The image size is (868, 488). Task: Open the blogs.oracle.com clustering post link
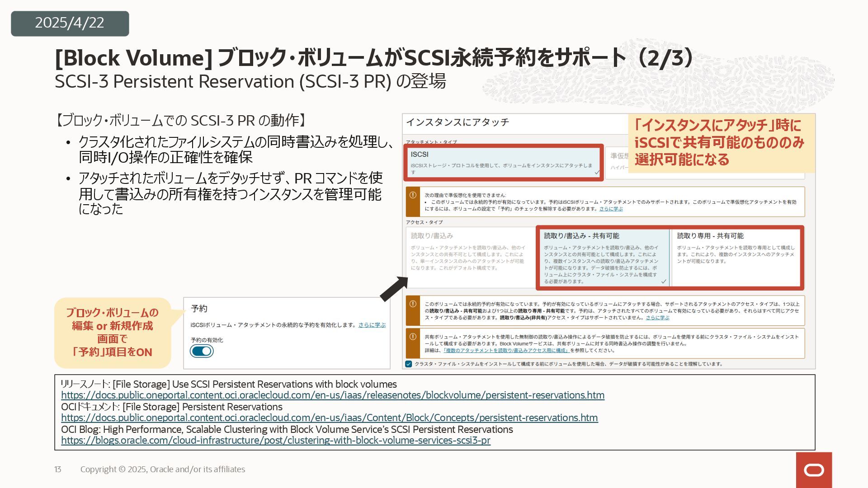tap(275, 441)
